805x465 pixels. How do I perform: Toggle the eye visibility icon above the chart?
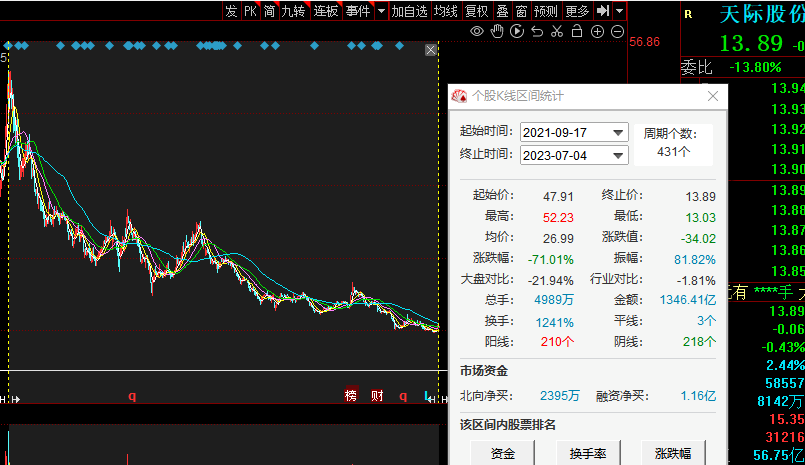pyautogui.click(x=477, y=31)
